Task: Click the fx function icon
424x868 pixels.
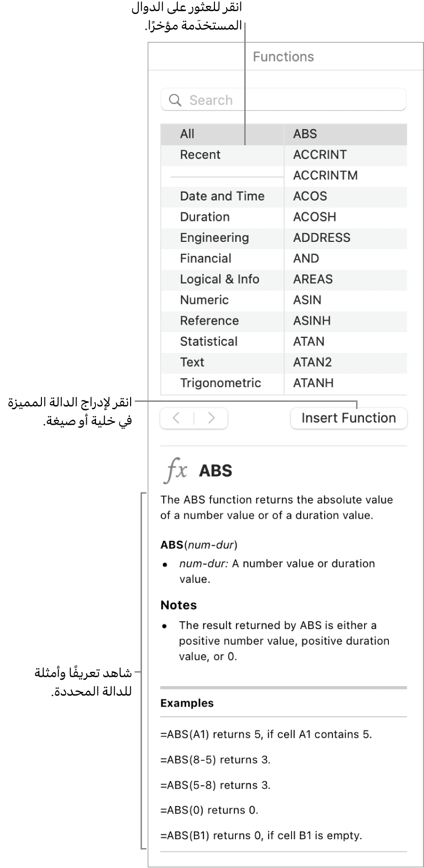Action: 175,471
